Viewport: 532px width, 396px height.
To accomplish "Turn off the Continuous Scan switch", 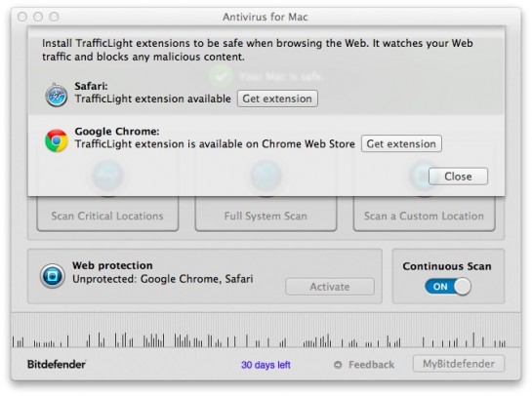I will pyautogui.click(x=448, y=287).
